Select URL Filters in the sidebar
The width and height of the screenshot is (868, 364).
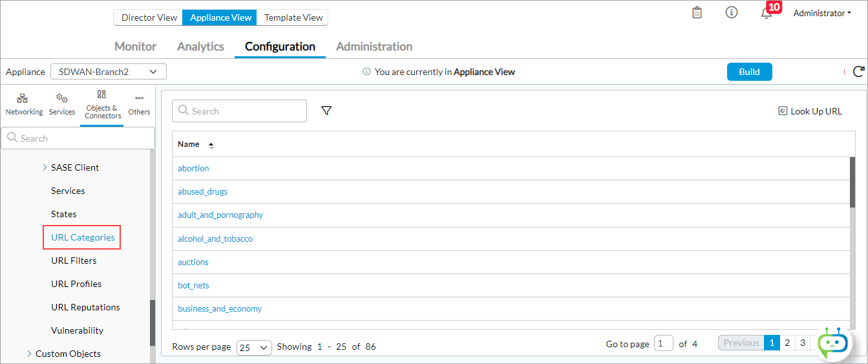(74, 261)
